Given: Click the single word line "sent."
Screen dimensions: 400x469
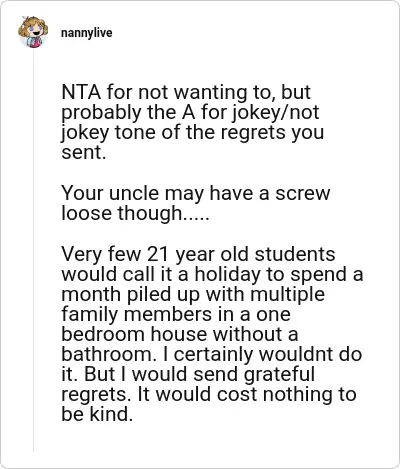Looking at the screenshot, I should tap(83, 152).
